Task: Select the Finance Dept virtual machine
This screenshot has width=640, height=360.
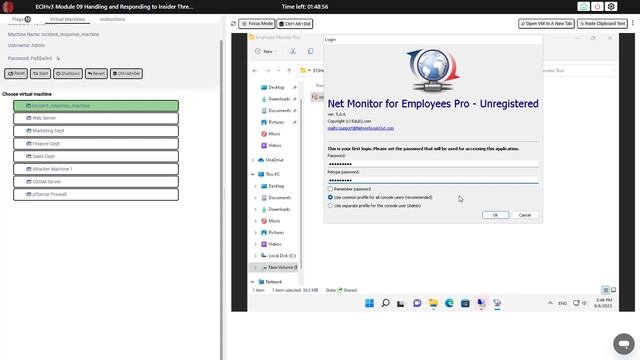Action: (x=96, y=144)
